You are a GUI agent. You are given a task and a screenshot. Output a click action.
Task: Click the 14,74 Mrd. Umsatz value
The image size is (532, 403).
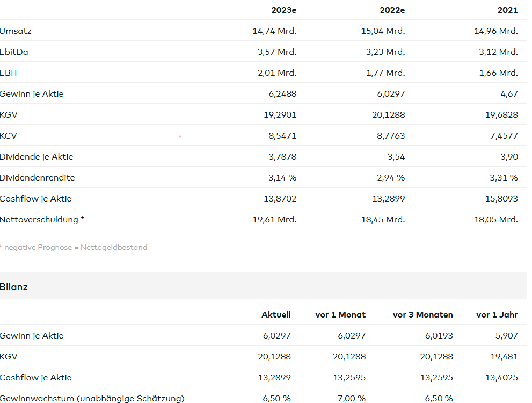coord(274,31)
